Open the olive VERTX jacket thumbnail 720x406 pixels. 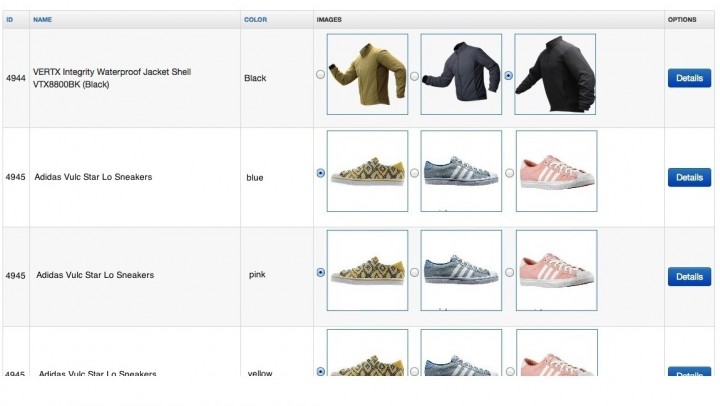click(x=367, y=74)
